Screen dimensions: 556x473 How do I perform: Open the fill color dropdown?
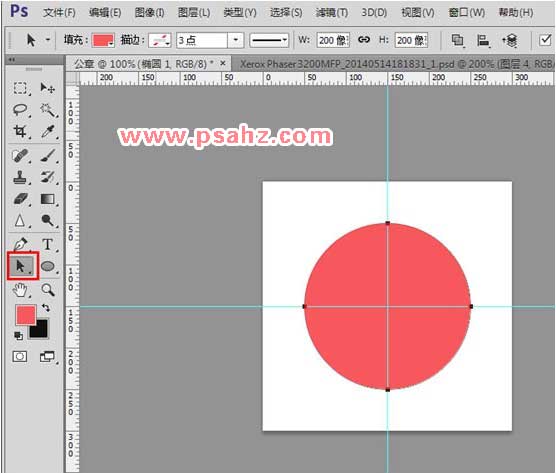tap(103, 40)
